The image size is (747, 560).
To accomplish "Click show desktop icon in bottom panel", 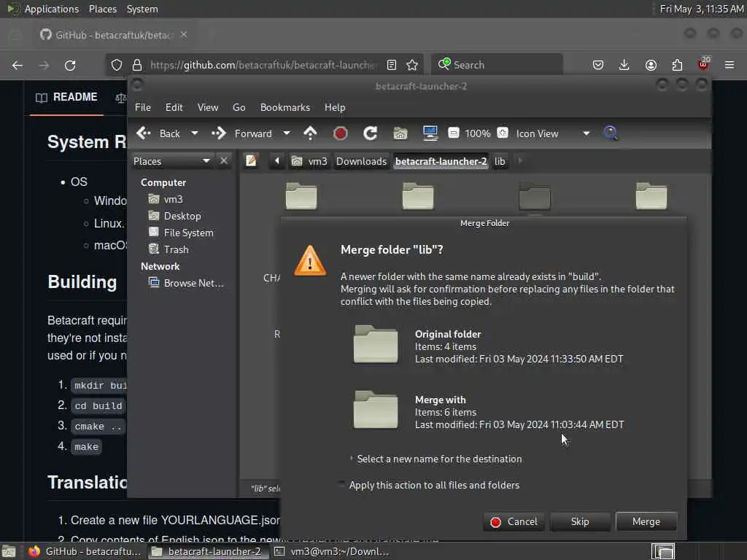I will [x=9, y=551].
